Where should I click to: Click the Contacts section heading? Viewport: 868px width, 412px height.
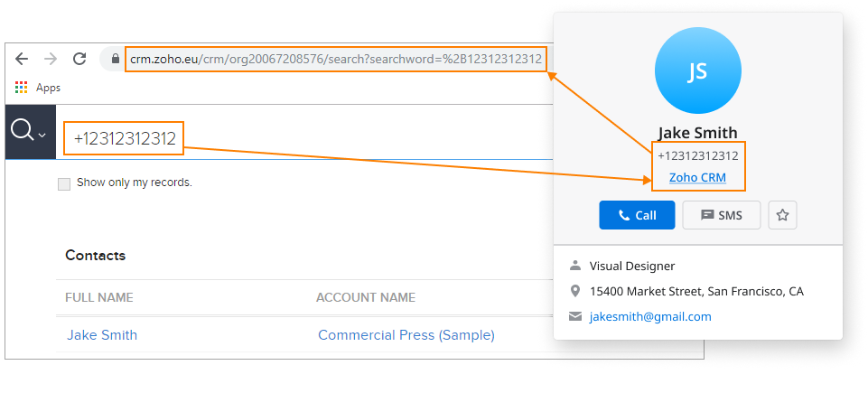pos(95,256)
